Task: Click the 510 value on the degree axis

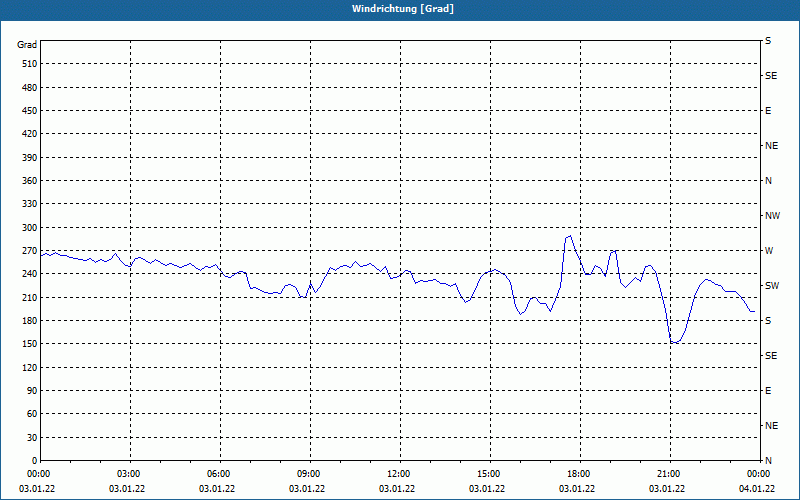Action: click(x=30, y=64)
